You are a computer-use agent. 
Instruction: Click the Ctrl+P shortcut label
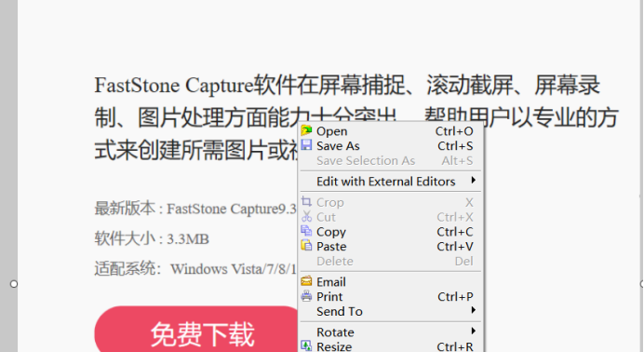pyautogui.click(x=455, y=296)
